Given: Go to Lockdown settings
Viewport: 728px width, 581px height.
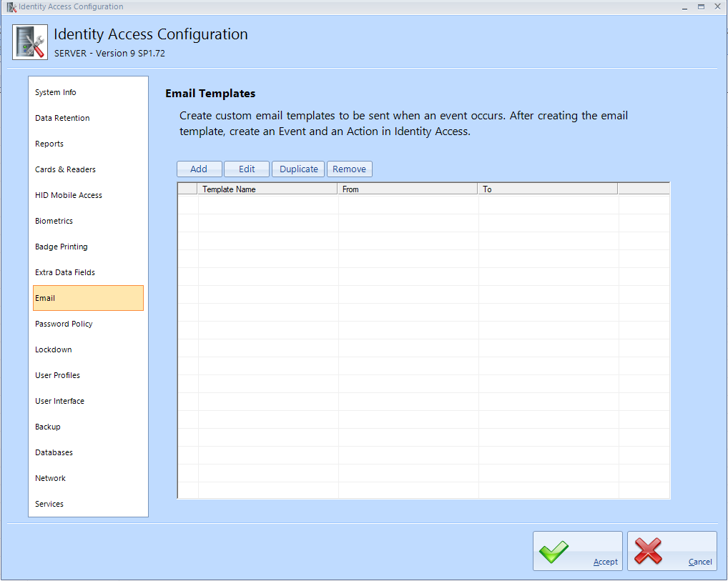Looking at the screenshot, I should click(88, 349).
